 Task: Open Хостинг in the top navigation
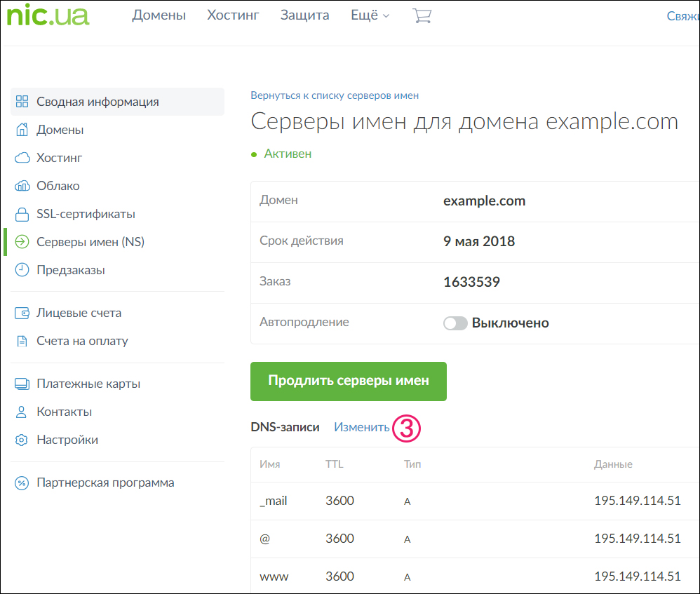pos(233,15)
